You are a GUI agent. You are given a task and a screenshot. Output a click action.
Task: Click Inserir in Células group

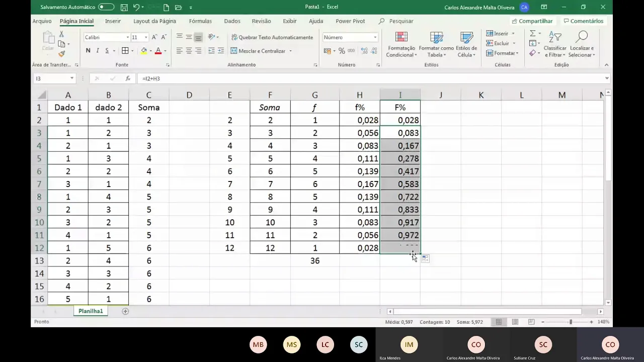tap(500, 34)
